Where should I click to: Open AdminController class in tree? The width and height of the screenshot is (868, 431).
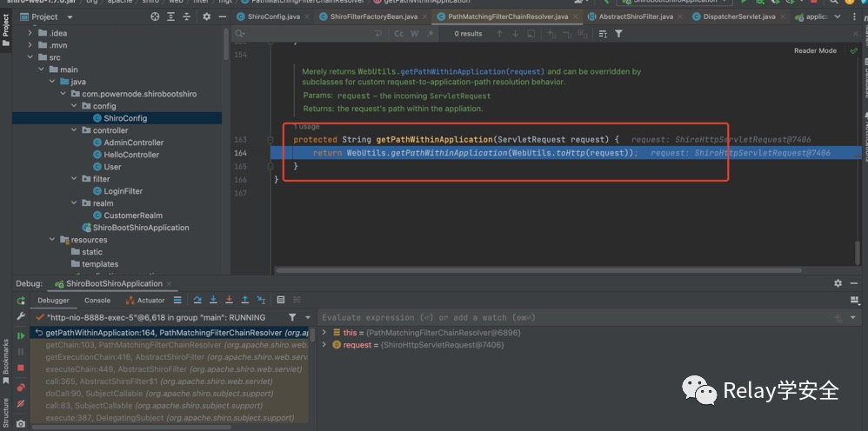point(129,143)
